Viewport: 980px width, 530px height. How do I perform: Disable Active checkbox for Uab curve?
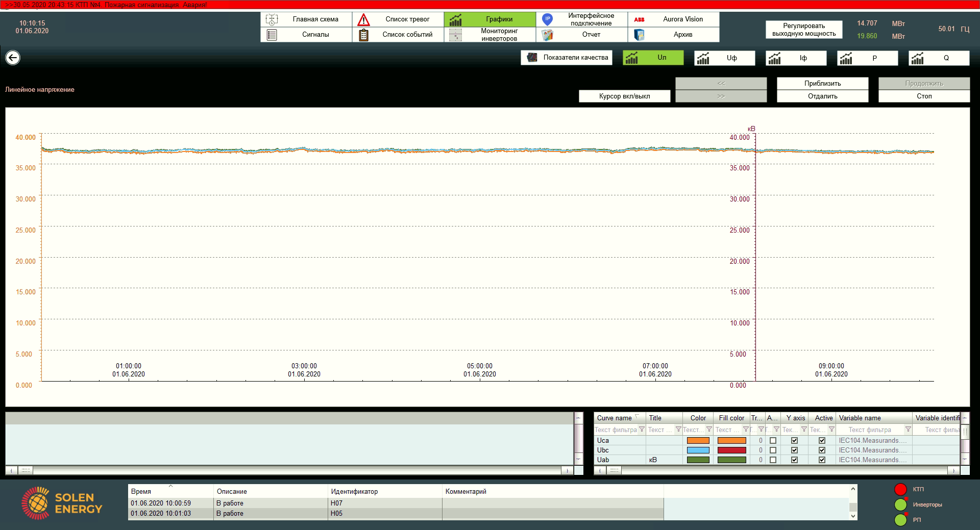click(822, 460)
